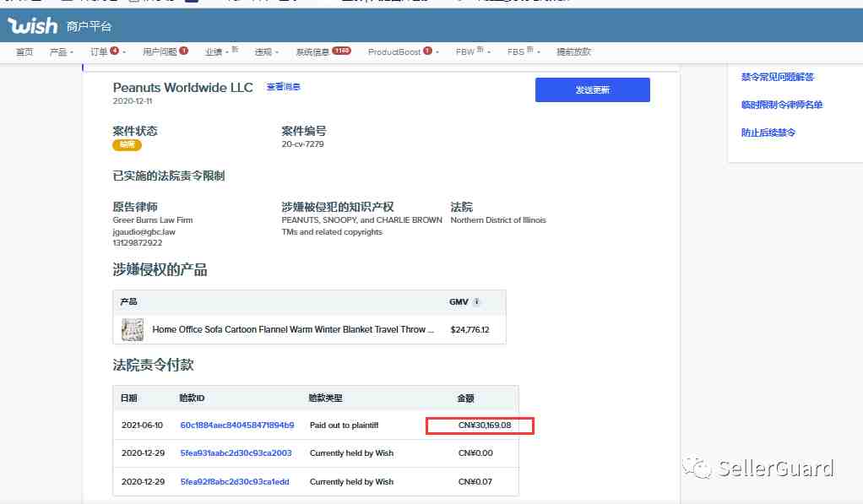Open the 首页 home menu item
This screenshot has width=863, height=504.
[24, 51]
